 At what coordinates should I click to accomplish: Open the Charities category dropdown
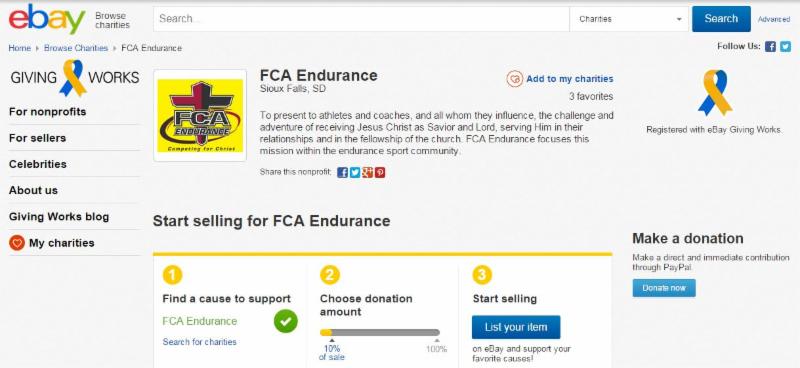coord(630,19)
